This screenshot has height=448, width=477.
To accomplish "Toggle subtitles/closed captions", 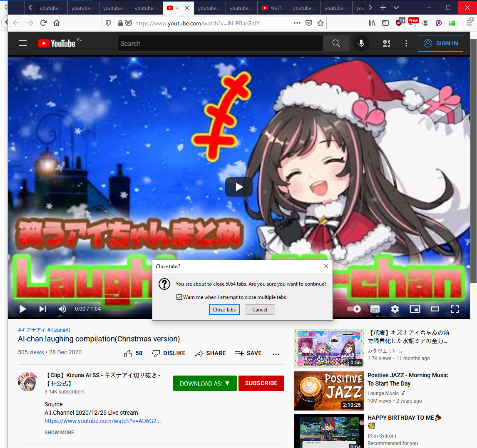I will click(x=375, y=309).
